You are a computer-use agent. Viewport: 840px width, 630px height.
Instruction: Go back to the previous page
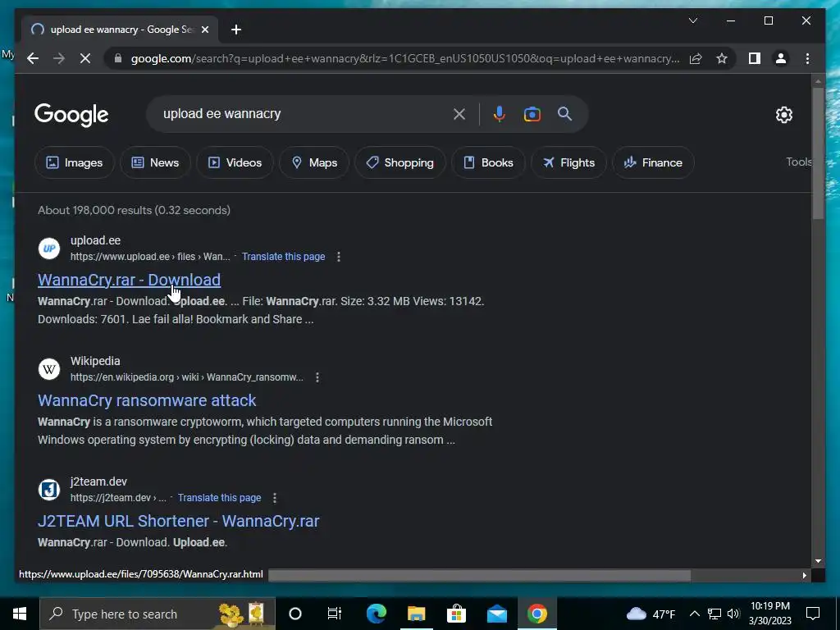pyautogui.click(x=33, y=58)
